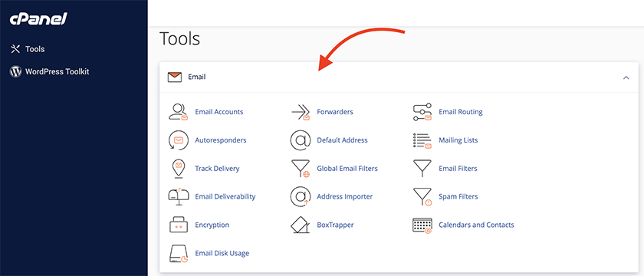Click the Email Disk Usage icon

pos(178,254)
